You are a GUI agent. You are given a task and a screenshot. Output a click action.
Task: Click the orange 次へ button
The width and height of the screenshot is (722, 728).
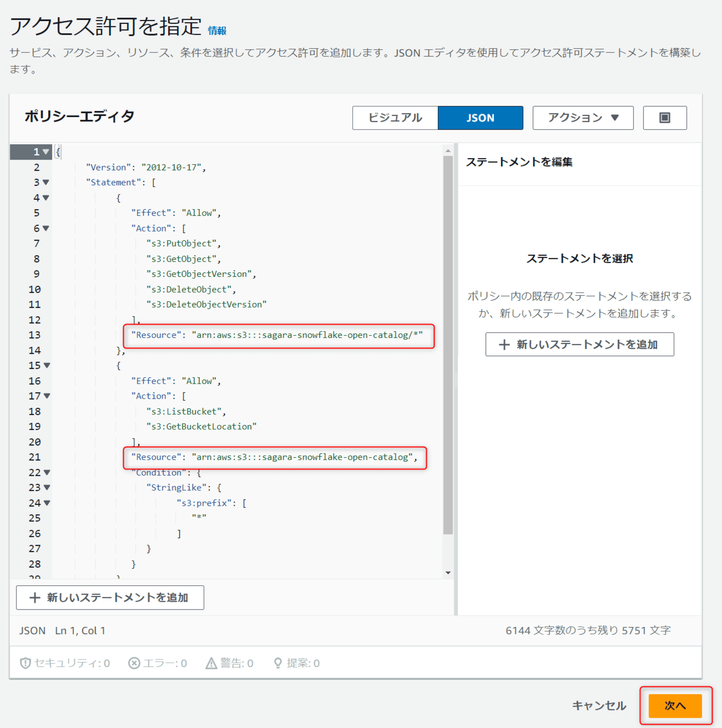click(x=675, y=706)
